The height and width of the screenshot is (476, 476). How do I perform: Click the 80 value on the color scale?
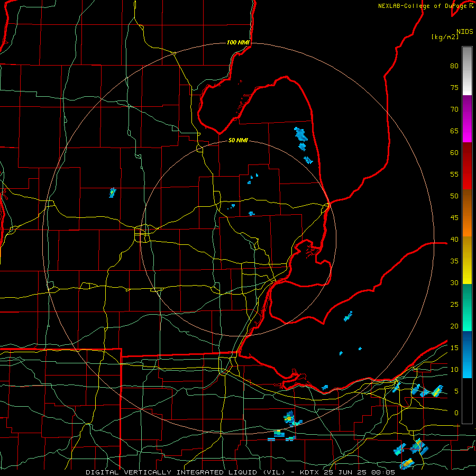coord(454,66)
